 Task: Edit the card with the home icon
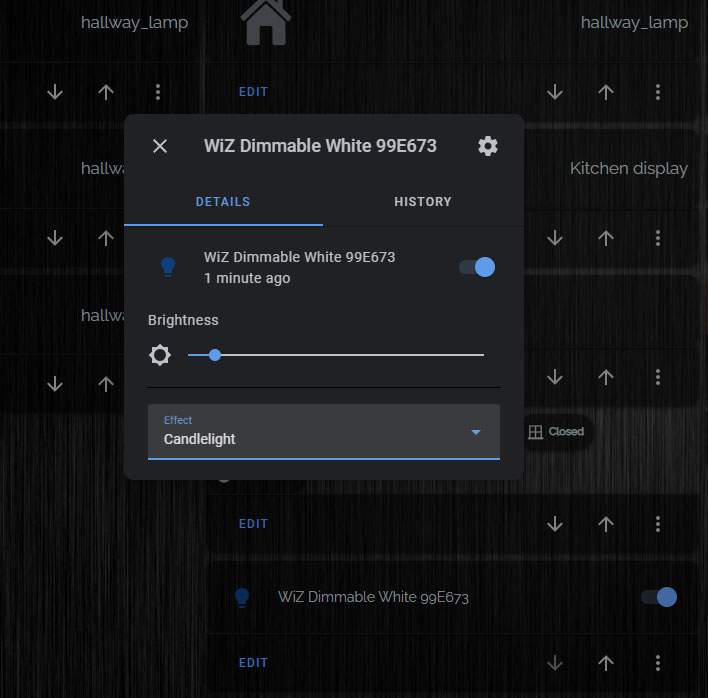click(x=253, y=92)
